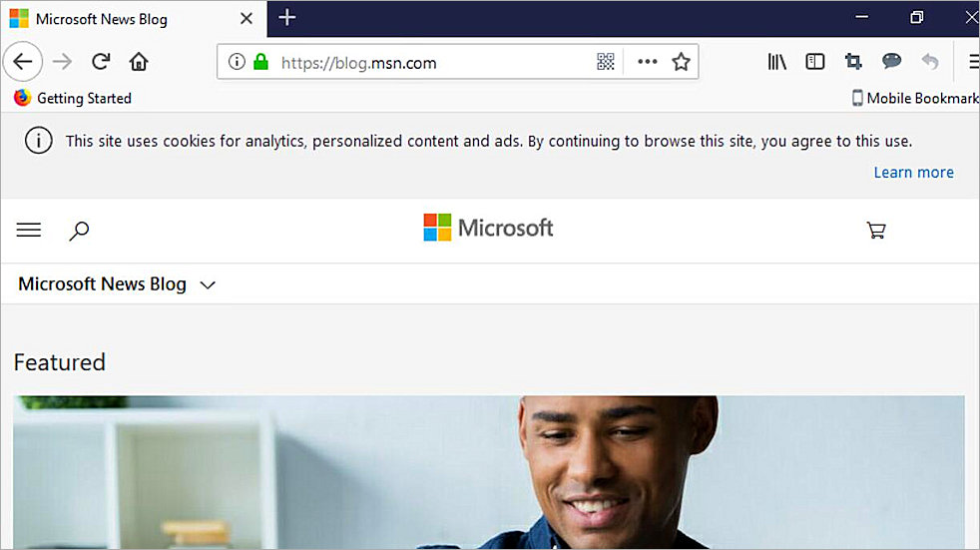Reload the current page
This screenshot has height=550, width=980.
(101, 62)
